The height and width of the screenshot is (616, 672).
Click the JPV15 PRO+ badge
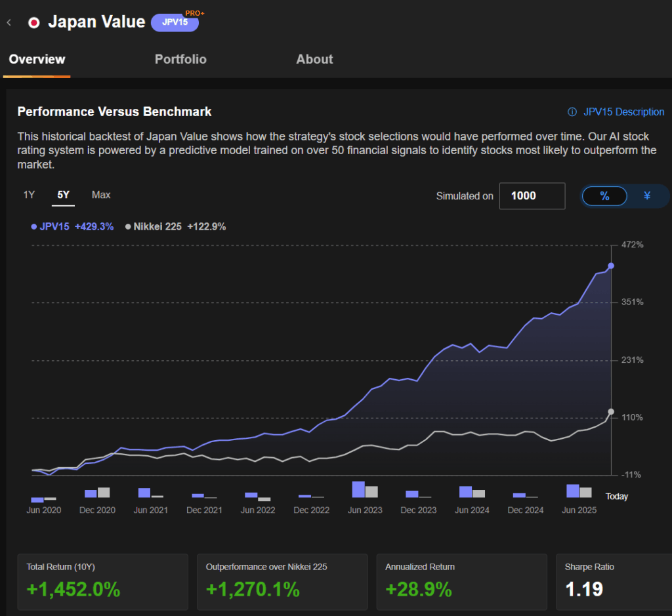tap(175, 22)
